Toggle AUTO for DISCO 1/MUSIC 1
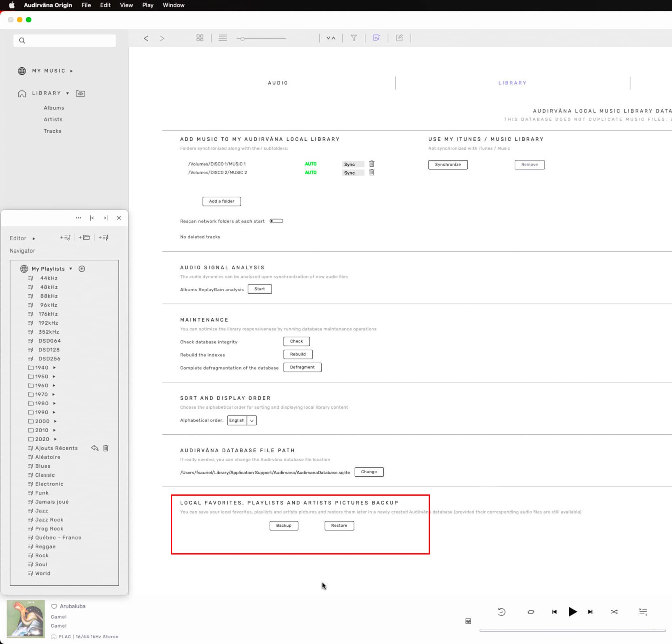 tap(310, 164)
